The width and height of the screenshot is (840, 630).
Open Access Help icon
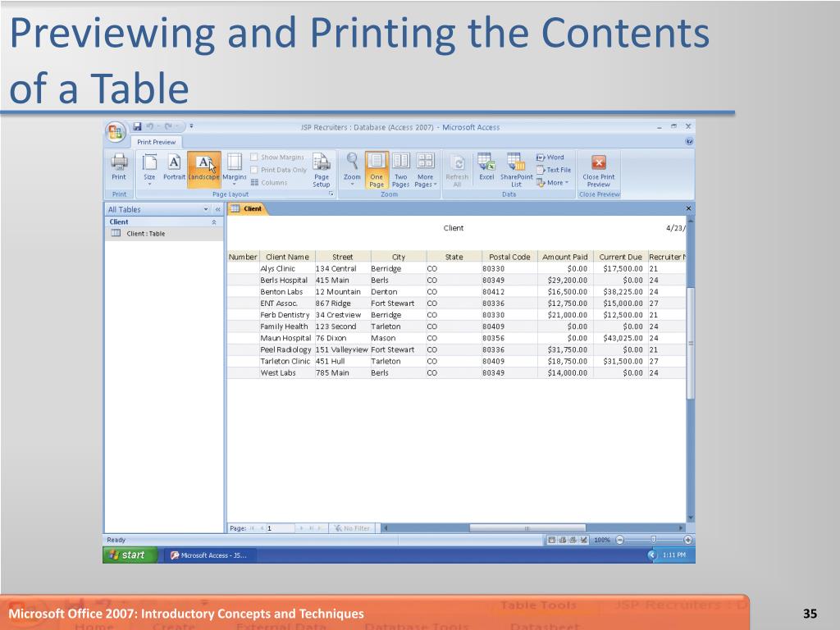pyautogui.click(x=689, y=141)
